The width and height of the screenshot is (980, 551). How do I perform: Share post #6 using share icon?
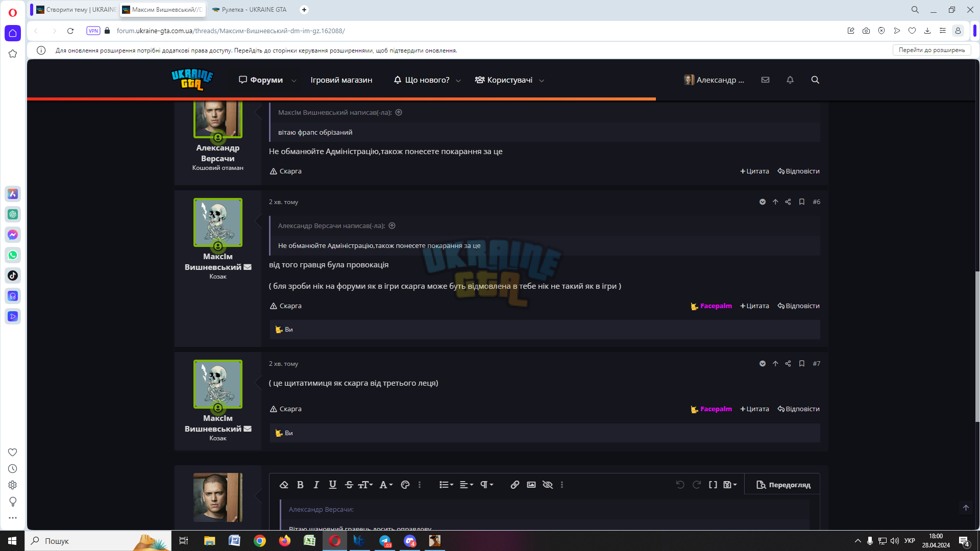pyautogui.click(x=788, y=202)
